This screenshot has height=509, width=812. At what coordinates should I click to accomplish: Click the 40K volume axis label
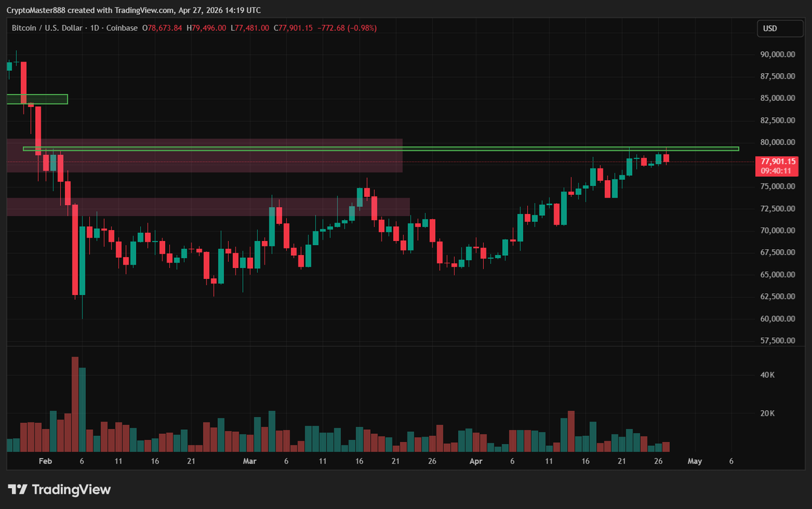click(768, 374)
